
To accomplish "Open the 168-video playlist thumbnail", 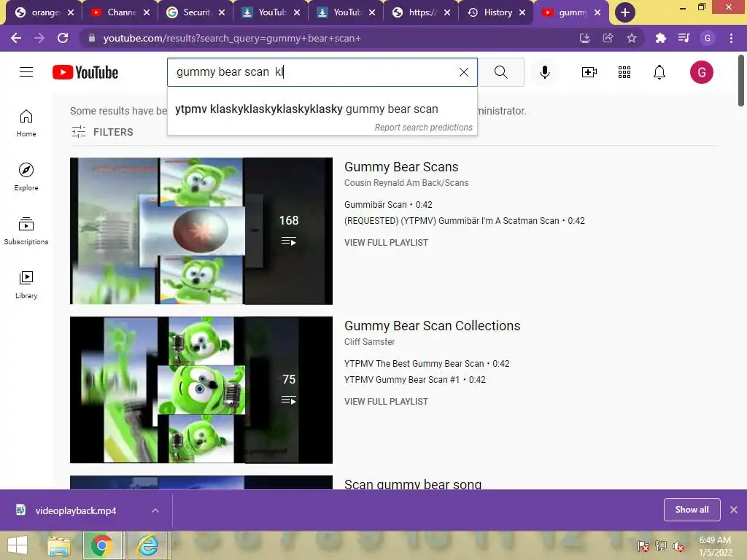I will coord(201,231).
